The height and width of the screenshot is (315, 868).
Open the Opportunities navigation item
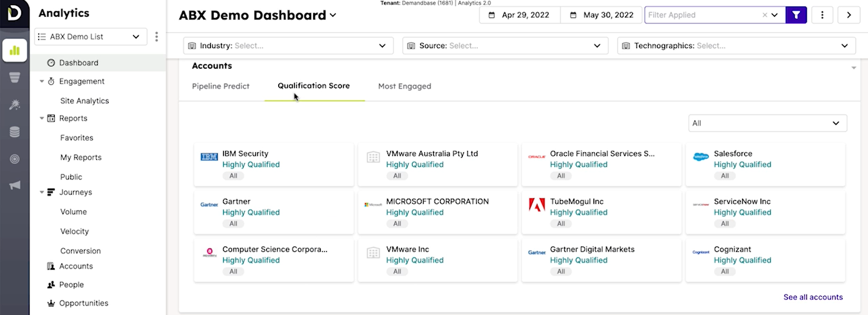click(x=84, y=303)
